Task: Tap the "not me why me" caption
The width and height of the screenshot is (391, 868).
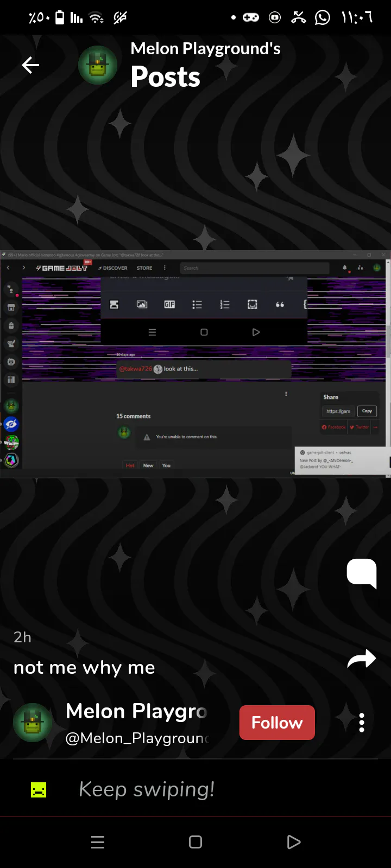Action: (84, 667)
